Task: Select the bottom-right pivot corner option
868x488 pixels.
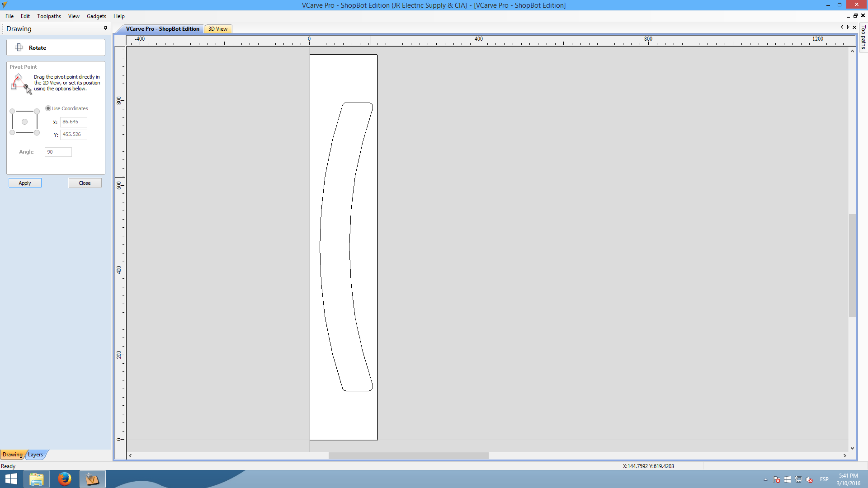Action: tap(37, 133)
